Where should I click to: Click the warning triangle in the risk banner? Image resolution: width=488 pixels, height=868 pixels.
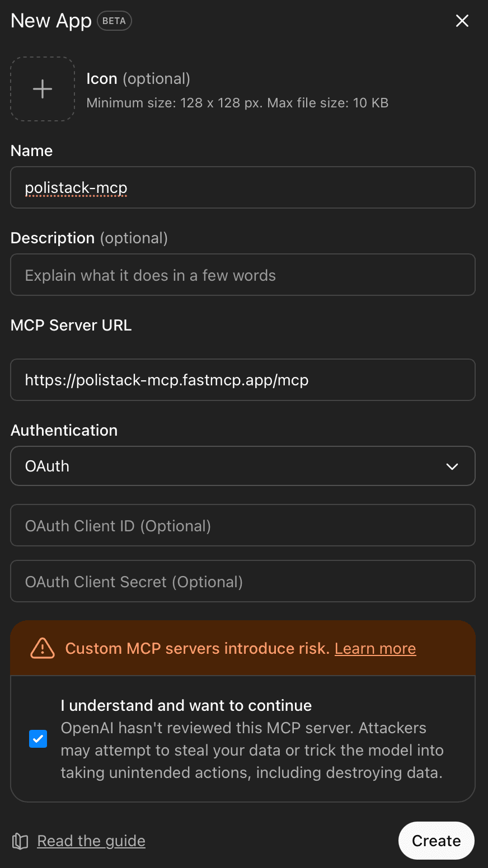pyautogui.click(x=41, y=648)
